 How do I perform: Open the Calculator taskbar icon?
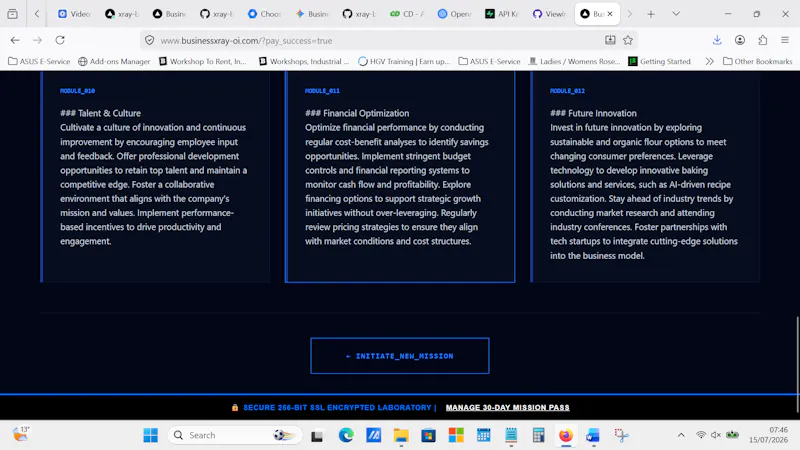pos(538,435)
